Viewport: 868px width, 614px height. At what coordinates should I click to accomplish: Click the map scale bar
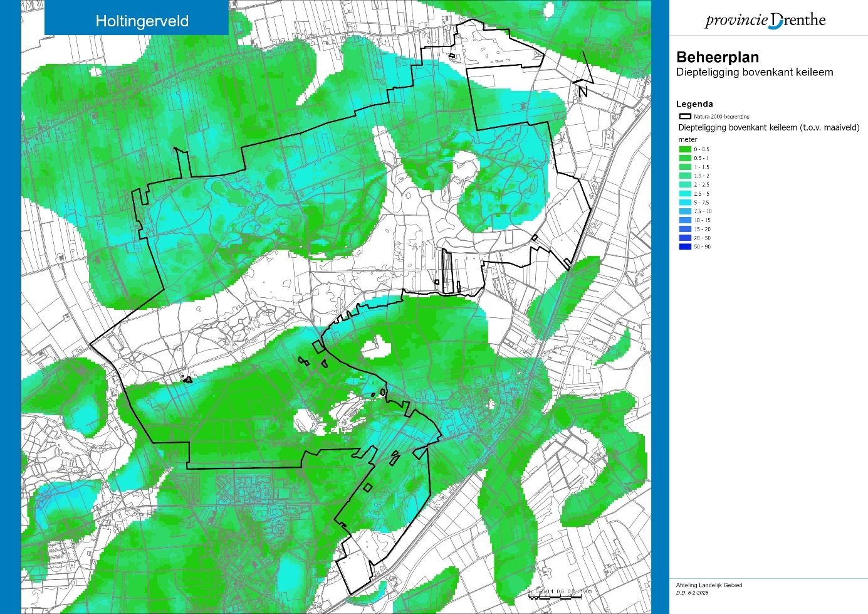[560, 593]
